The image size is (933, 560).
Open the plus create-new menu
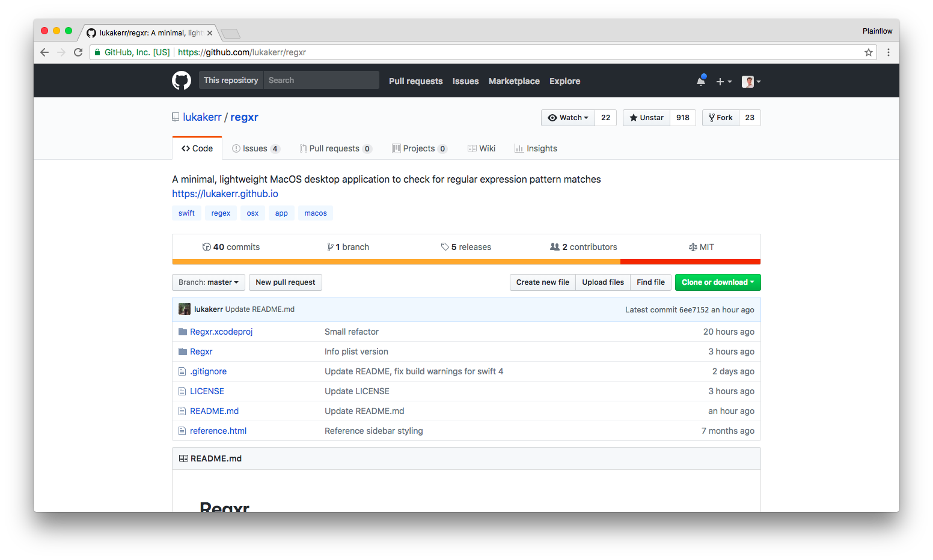[724, 81]
